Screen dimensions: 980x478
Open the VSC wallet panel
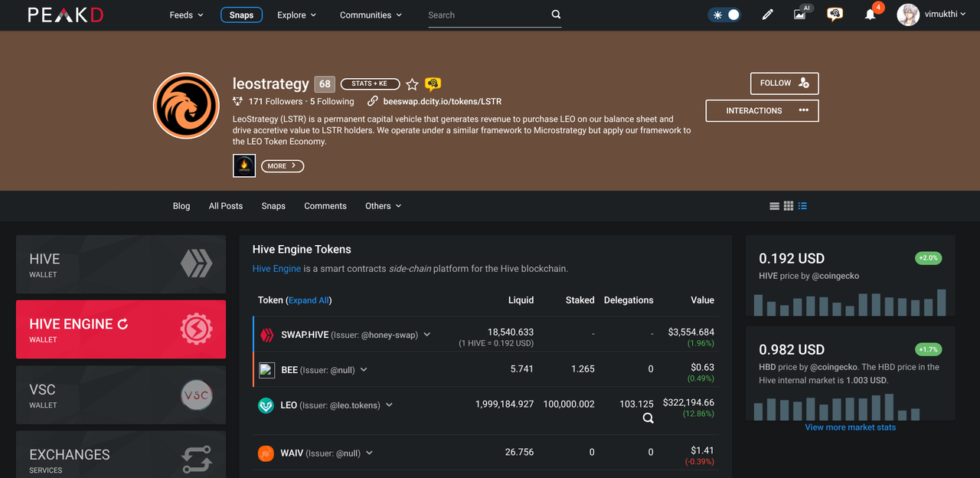121,395
